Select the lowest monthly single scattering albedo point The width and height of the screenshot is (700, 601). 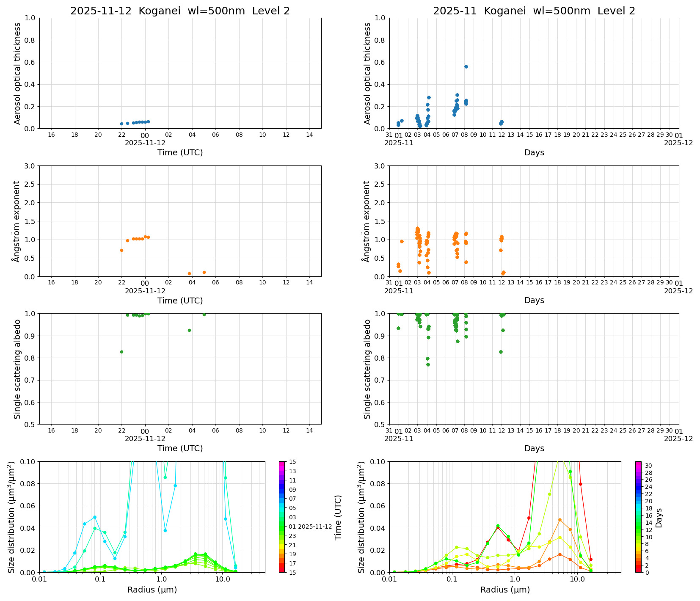tap(428, 364)
